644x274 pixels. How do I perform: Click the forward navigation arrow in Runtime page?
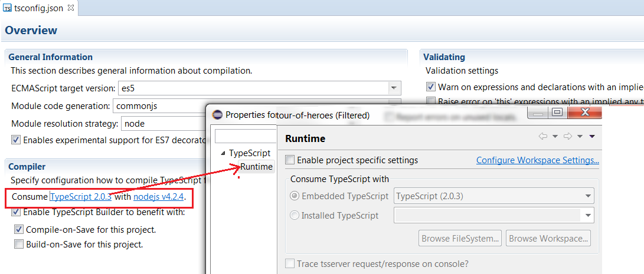[x=568, y=137]
